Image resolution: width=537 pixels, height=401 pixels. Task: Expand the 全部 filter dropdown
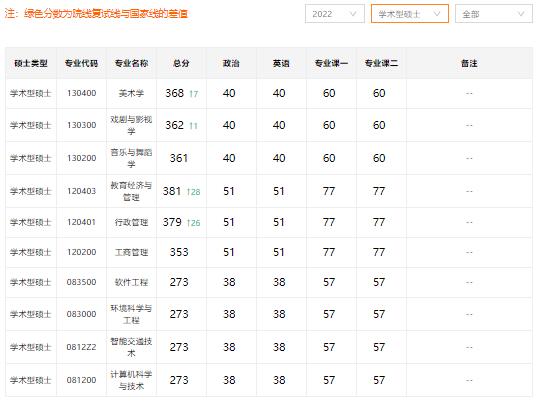tap(494, 14)
